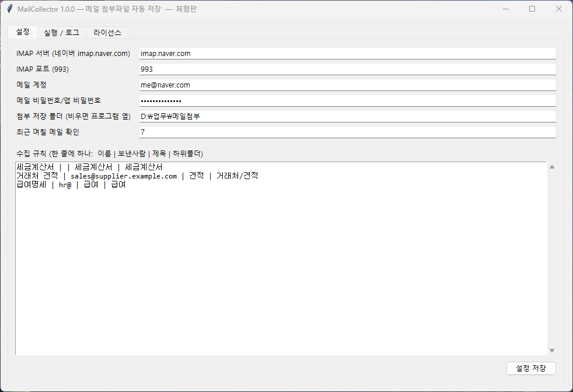Open the 라이선스 tab
The width and height of the screenshot is (573, 392).
click(107, 33)
